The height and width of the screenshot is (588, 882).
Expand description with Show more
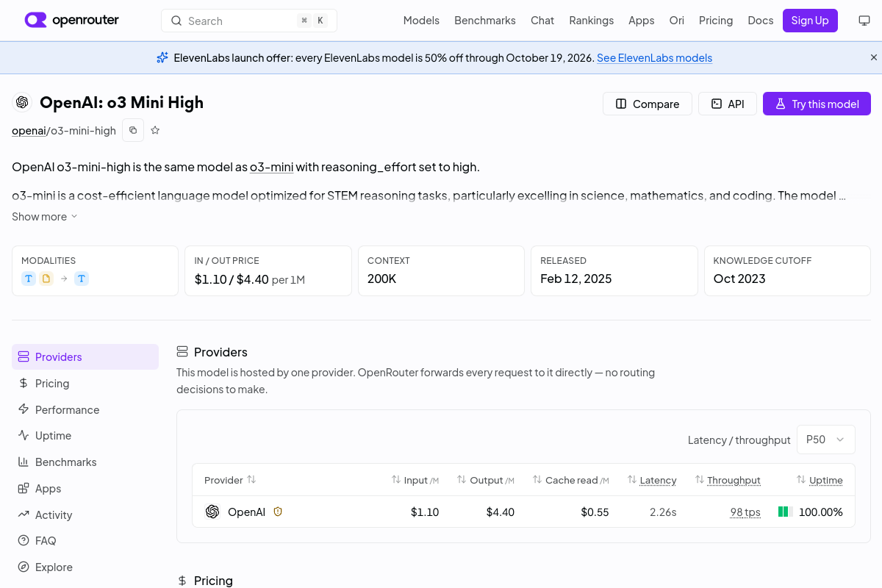(45, 217)
